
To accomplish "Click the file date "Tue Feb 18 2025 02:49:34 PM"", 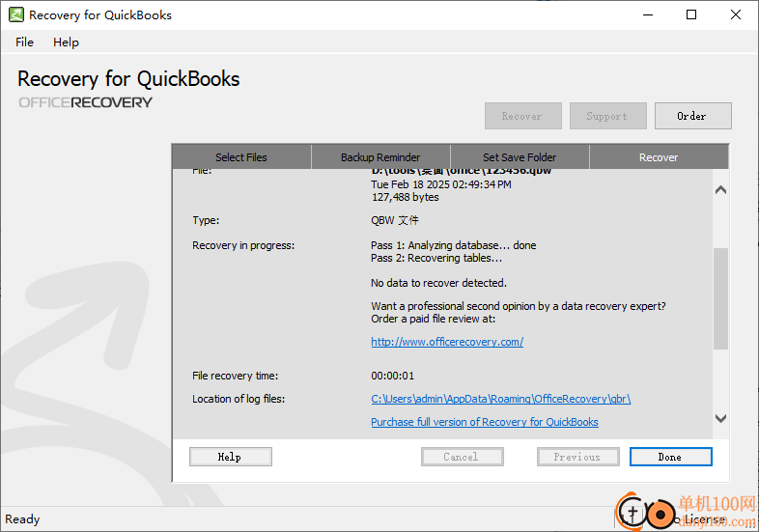I will tap(441, 184).
